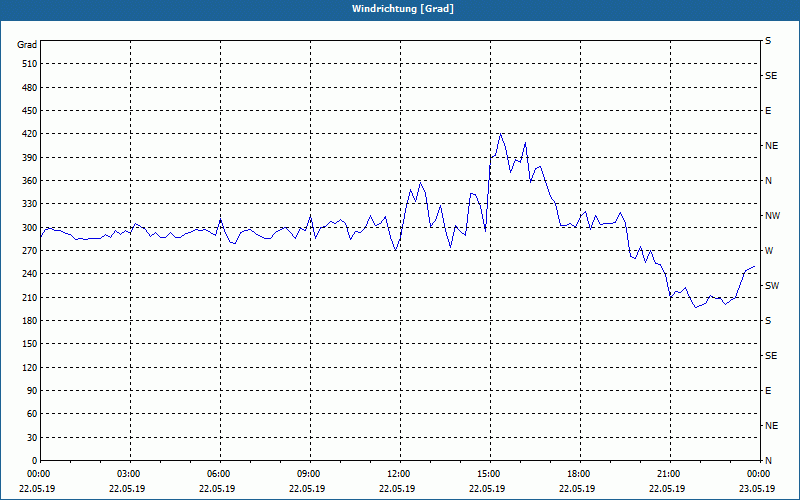
Task: Click the 22.05.19 date beneath 18:00
Action: (x=577, y=488)
